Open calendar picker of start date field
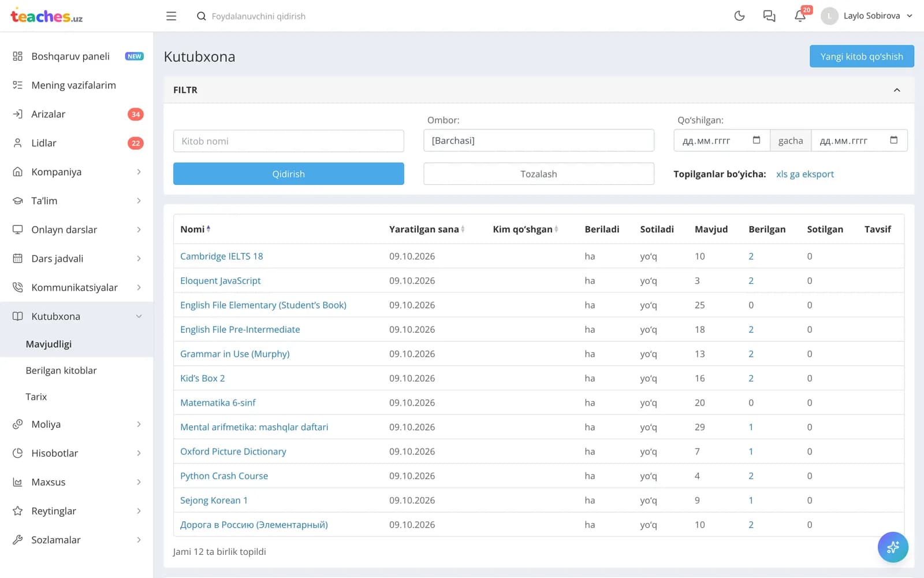The image size is (924, 578). click(x=757, y=140)
